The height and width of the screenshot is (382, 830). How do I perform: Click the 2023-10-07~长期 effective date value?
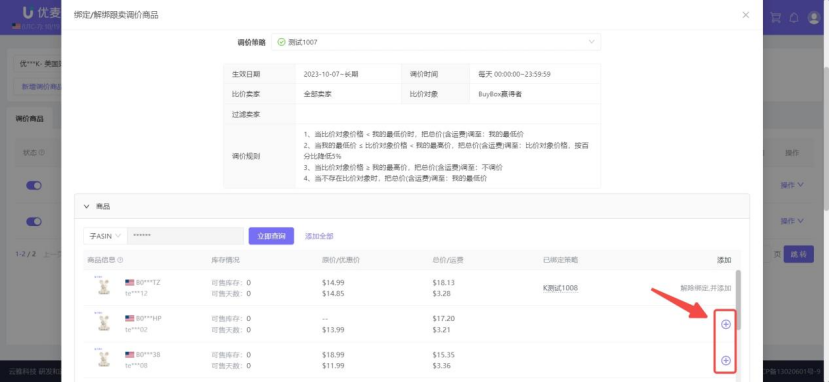point(331,74)
